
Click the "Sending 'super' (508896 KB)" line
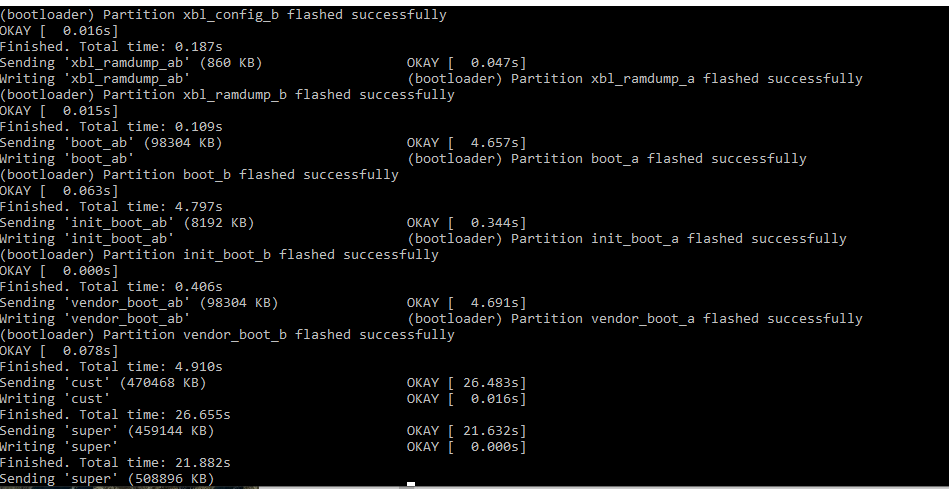click(x=107, y=479)
